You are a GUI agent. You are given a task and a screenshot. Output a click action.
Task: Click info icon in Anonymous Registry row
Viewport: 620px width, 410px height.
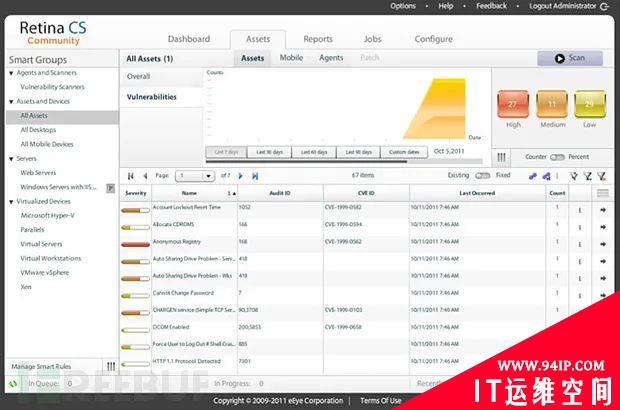580,245
